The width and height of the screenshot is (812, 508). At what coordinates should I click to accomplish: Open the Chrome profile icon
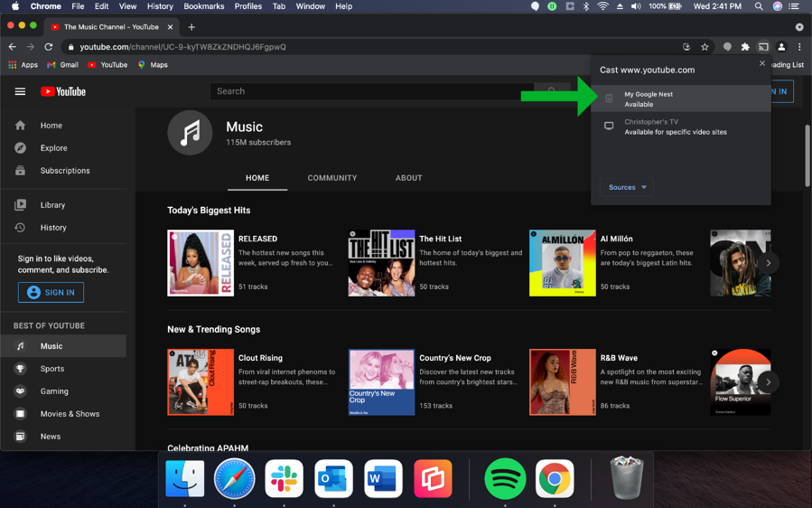coord(781,47)
